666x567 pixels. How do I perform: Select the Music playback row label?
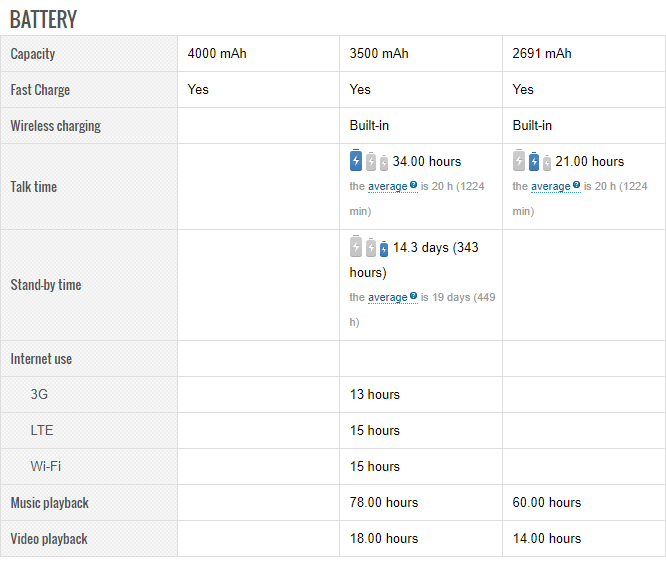50,503
